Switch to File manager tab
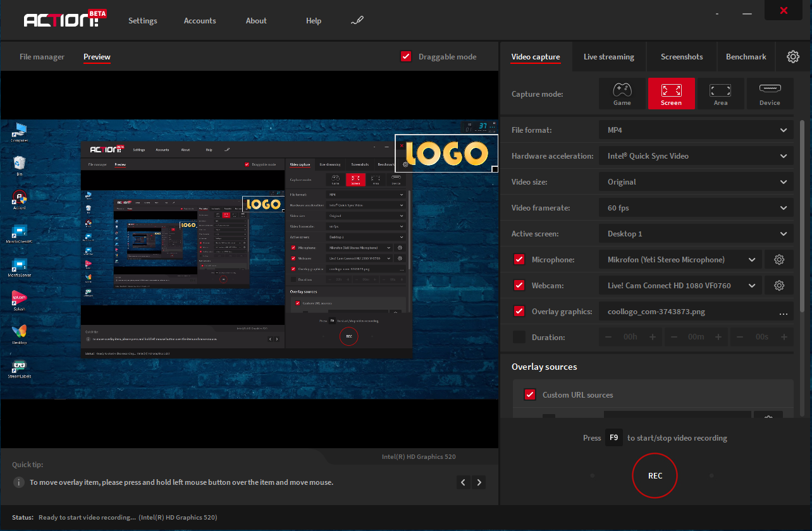The height and width of the screenshot is (531, 812). (42, 56)
